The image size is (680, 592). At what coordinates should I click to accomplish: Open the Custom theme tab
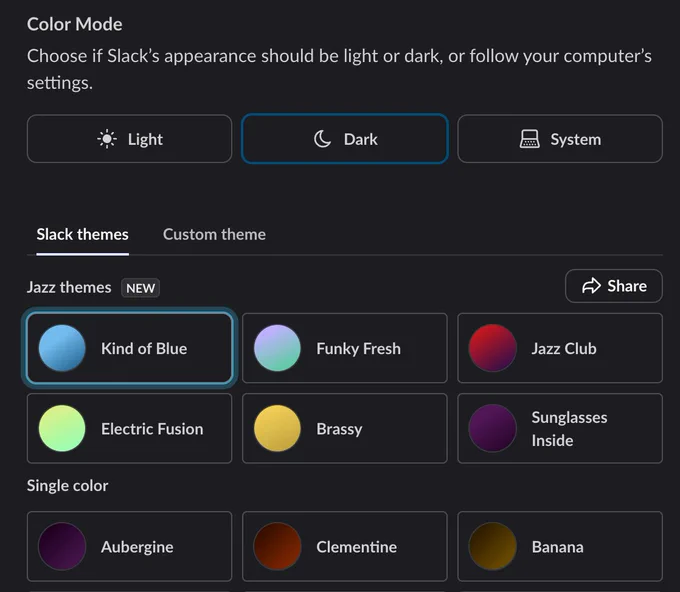(214, 235)
